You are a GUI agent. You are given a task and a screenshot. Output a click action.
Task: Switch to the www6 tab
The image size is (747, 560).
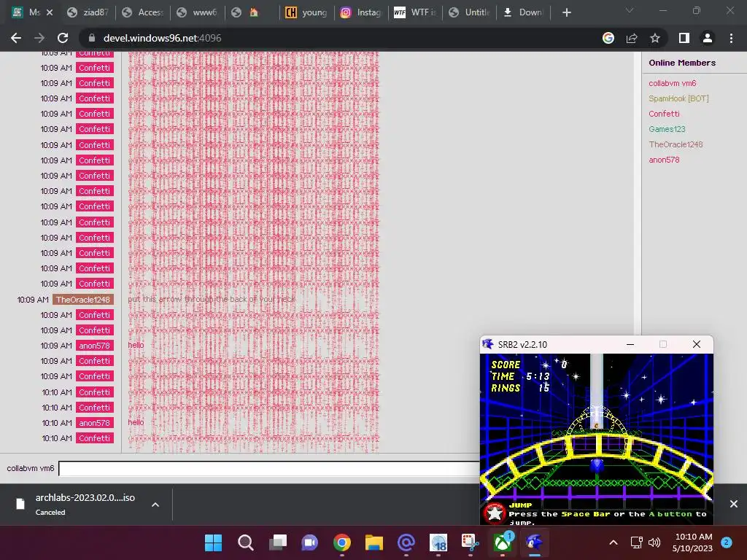(198, 12)
